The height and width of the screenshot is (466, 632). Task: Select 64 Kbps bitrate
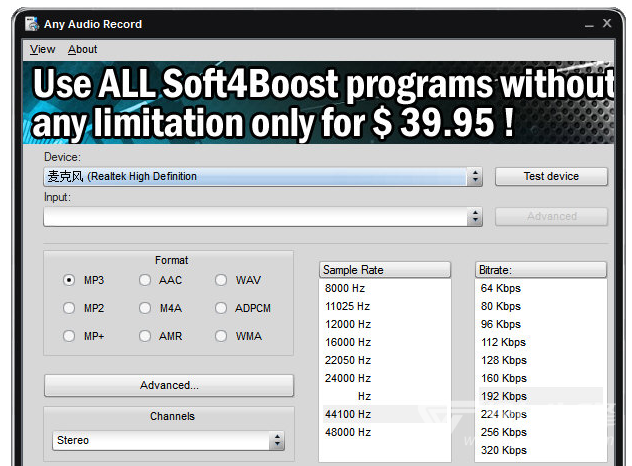click(x=541, y=288)
